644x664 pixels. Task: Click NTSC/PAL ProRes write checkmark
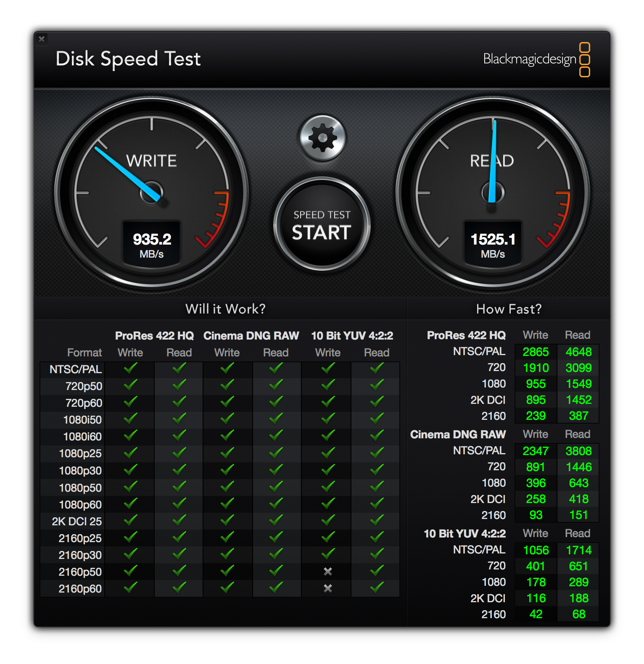[x=130, y=369]
